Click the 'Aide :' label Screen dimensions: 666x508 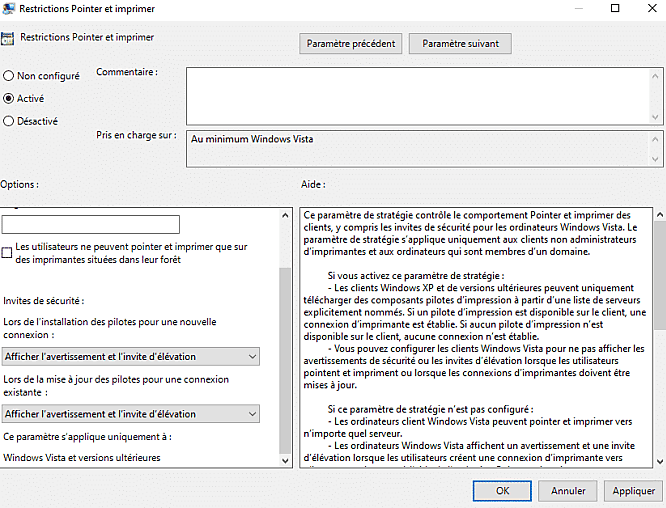pyautogui.click(x=313, y=185)
